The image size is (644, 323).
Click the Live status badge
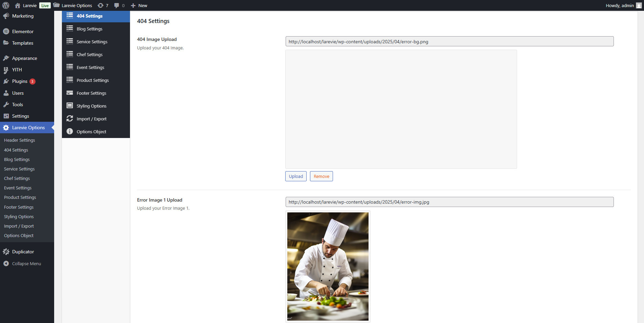point(45,5)
